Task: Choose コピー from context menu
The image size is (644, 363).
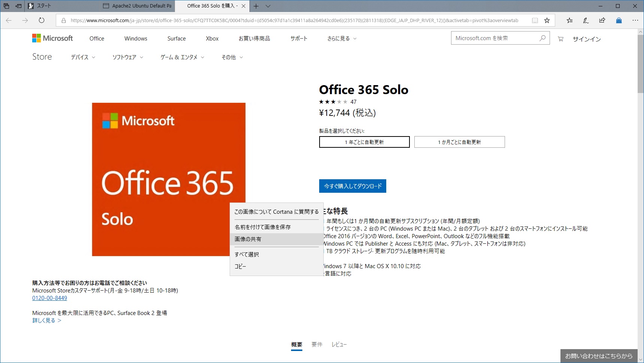Action: pyautogui.click(x=276, y=267)
